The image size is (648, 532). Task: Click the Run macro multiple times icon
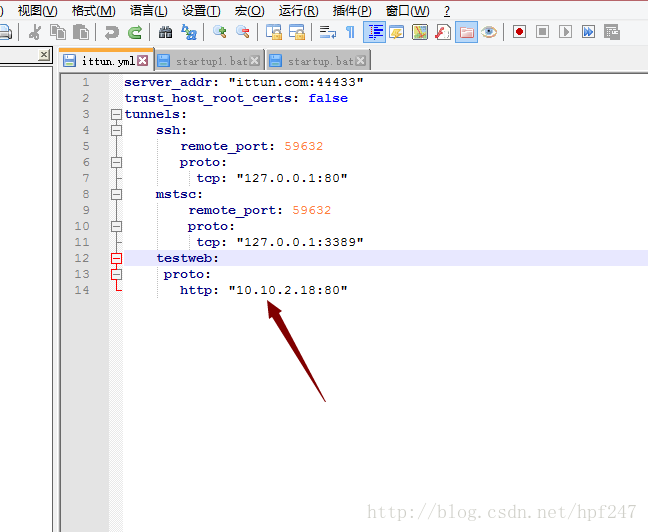(x=588, y=32)
